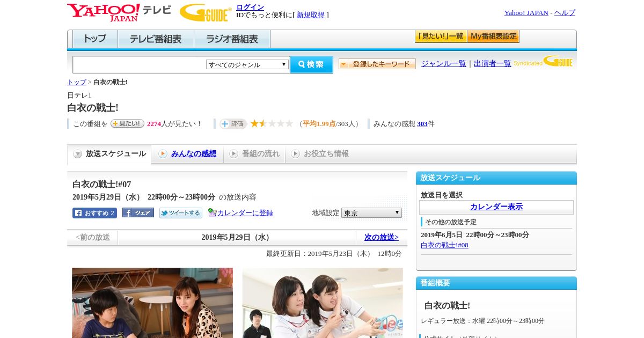This screenshot has width=644, height=338.
Task: Open the 出演者一覧 link
Action: coord(493,64)
